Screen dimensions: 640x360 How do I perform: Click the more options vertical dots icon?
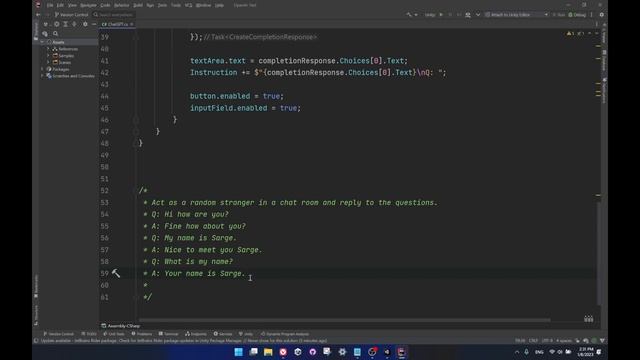(x=591, y=15)
